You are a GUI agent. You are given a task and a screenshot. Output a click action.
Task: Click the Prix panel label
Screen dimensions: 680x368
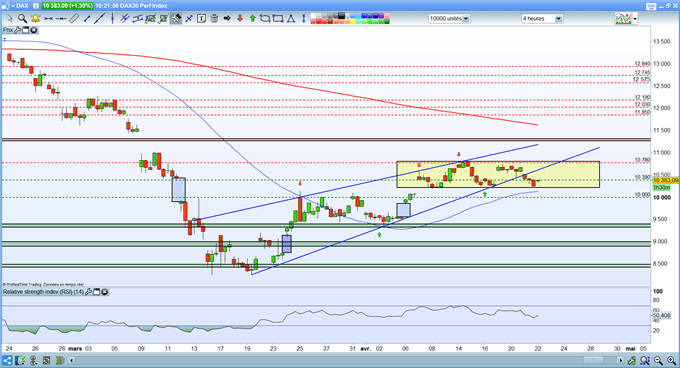tap(8, 30)
